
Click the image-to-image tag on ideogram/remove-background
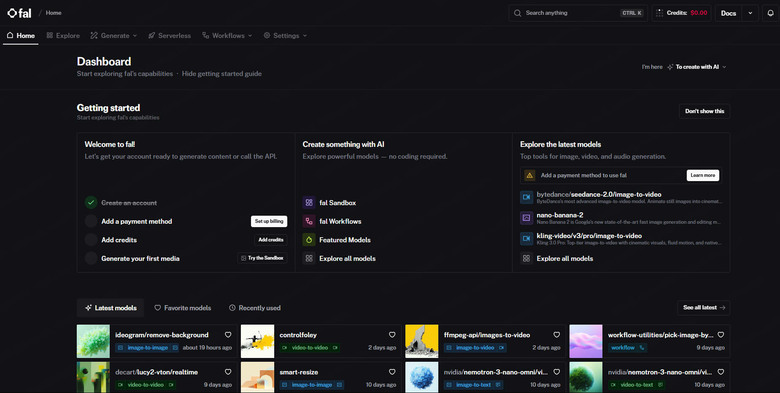click(147, 348)
